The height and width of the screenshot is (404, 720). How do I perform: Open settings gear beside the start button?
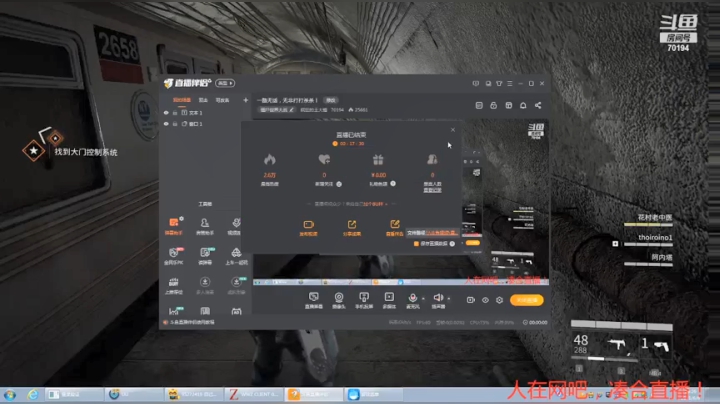(x=499, y=300)
